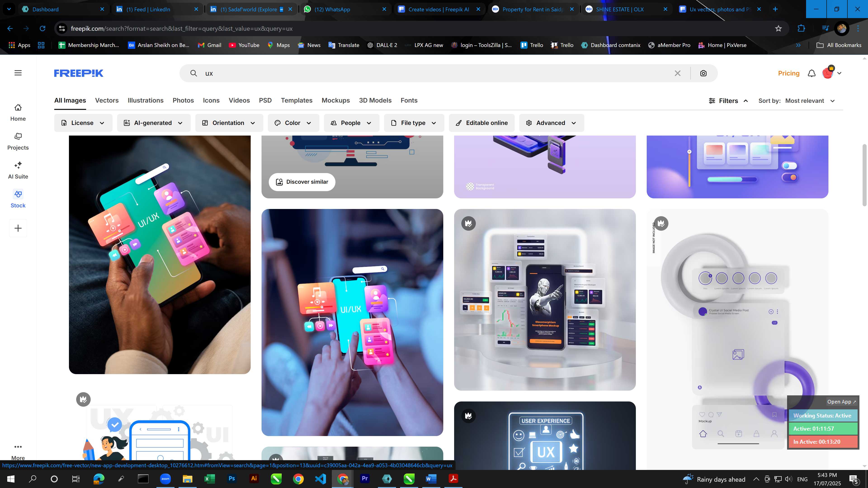
Task: Click the Freepik logo
Action: [78, 73]
